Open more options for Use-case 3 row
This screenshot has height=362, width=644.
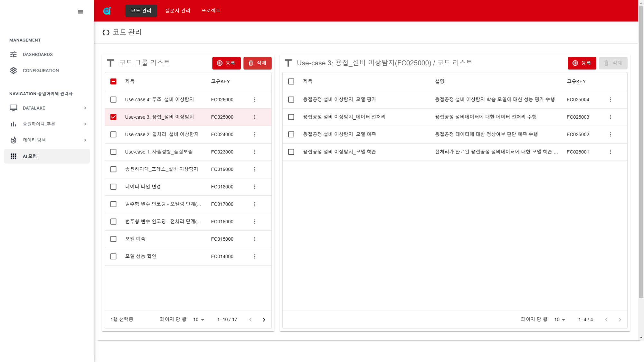click(254, 117)
